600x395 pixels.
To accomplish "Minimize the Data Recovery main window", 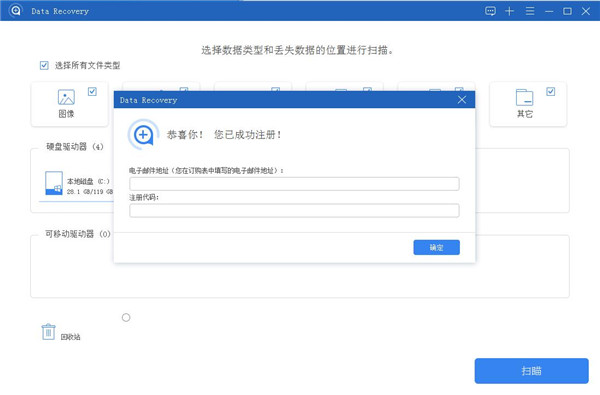I will [x=549, y=11].
